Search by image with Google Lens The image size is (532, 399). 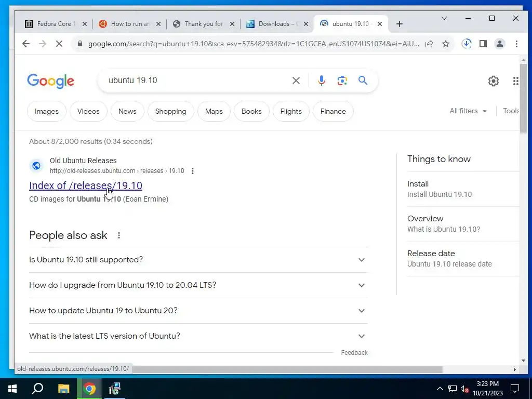click(x=342, y=81)
